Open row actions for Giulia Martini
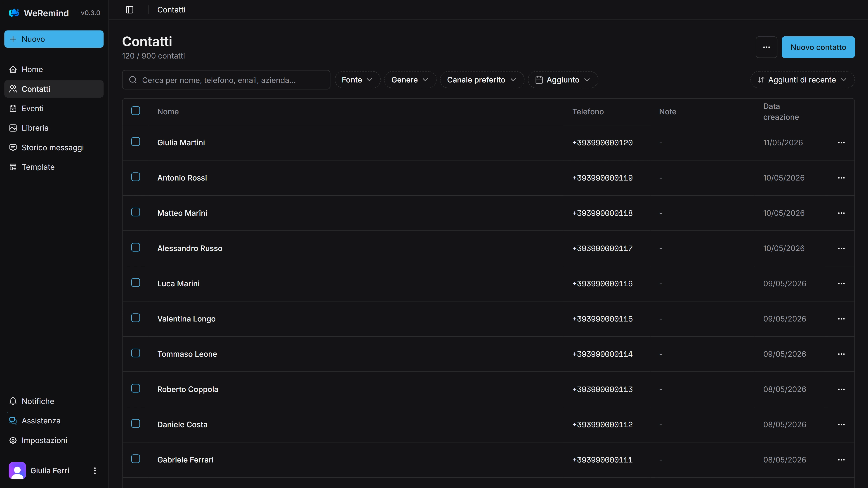The width and height of the screenshot is (868, 488). 841,143
